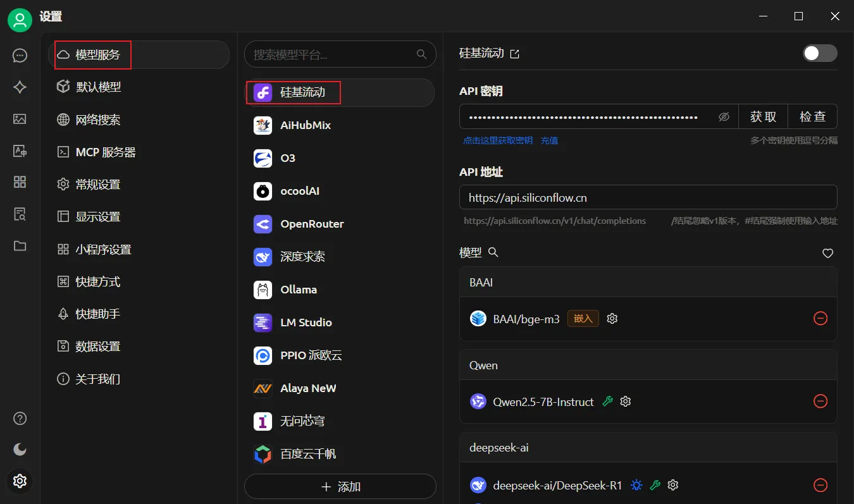Screen dimensions: 854x504
Task: Select the AiHubMix provider
Action: [340, 125]
